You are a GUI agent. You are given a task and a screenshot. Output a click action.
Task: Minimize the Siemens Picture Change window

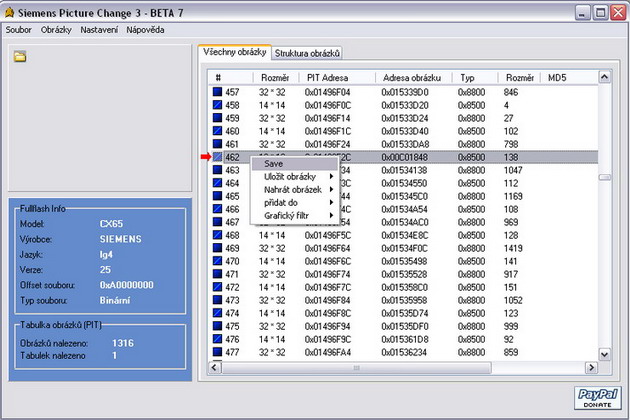tap(582, 12)
